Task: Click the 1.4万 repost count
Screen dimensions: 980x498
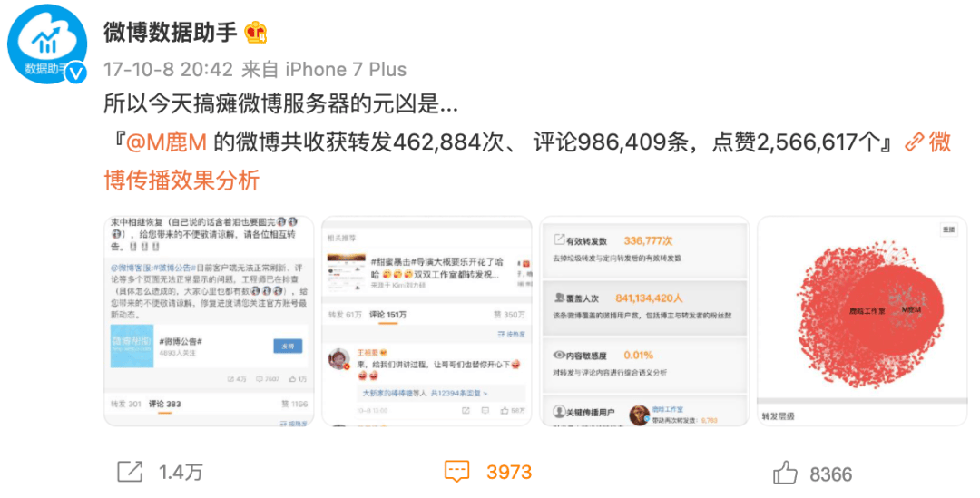Action: click(181, 473)
